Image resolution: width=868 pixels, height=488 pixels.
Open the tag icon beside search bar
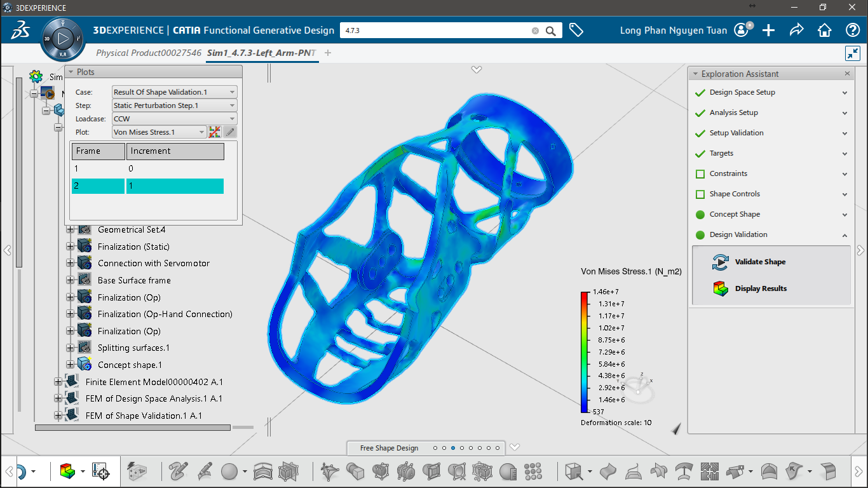click(576, 30)
